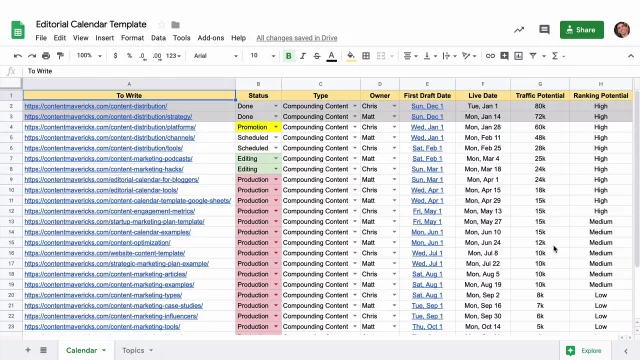Open content-distribution/platforms link
Screen dimensions: 640x360
tap(110, 127)
